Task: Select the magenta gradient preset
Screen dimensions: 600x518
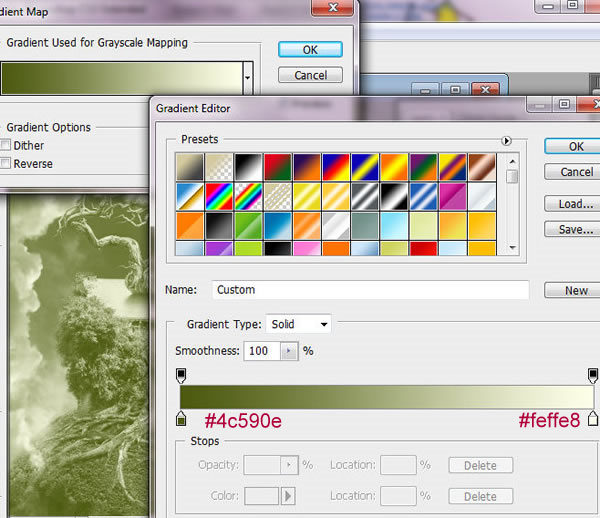Action: tap(453, 197)
